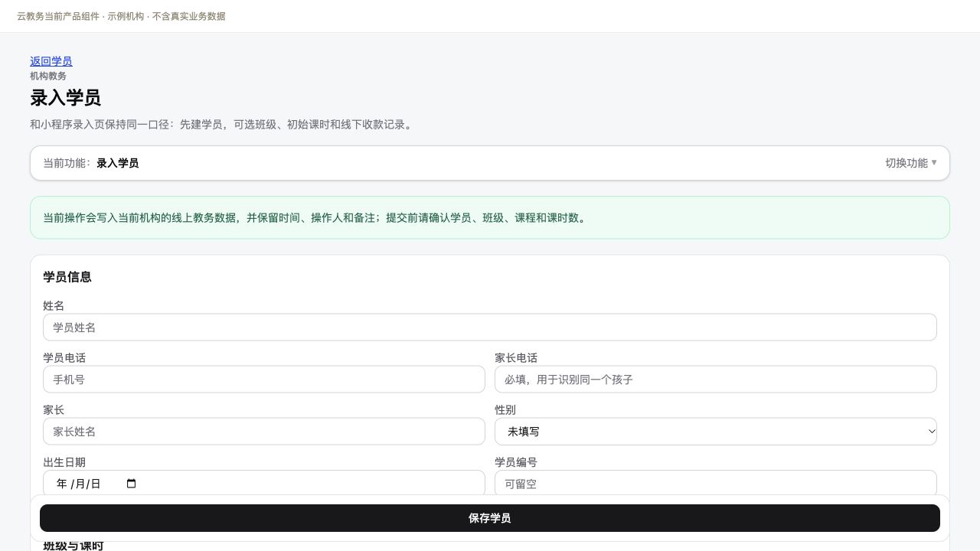Click the green notice about 线上教务数据
This screenshot has height=551, width=980.
tap(490, 218)
